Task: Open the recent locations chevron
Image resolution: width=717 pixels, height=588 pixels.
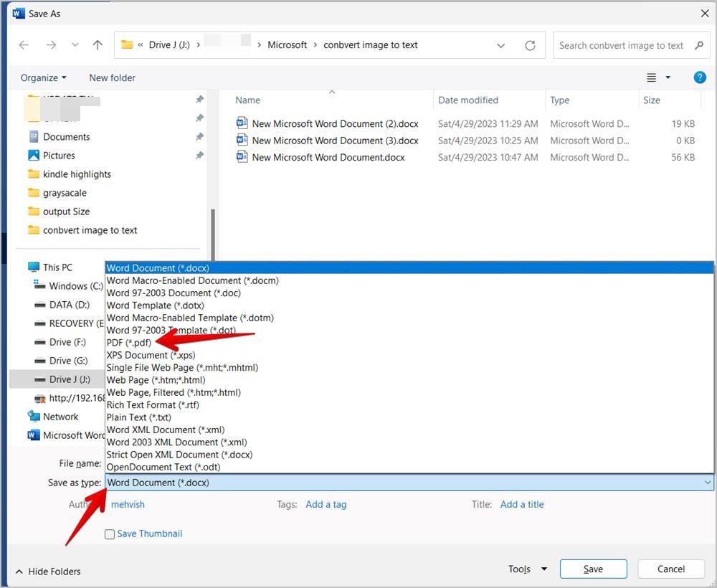Action: (x=75, y=44)
